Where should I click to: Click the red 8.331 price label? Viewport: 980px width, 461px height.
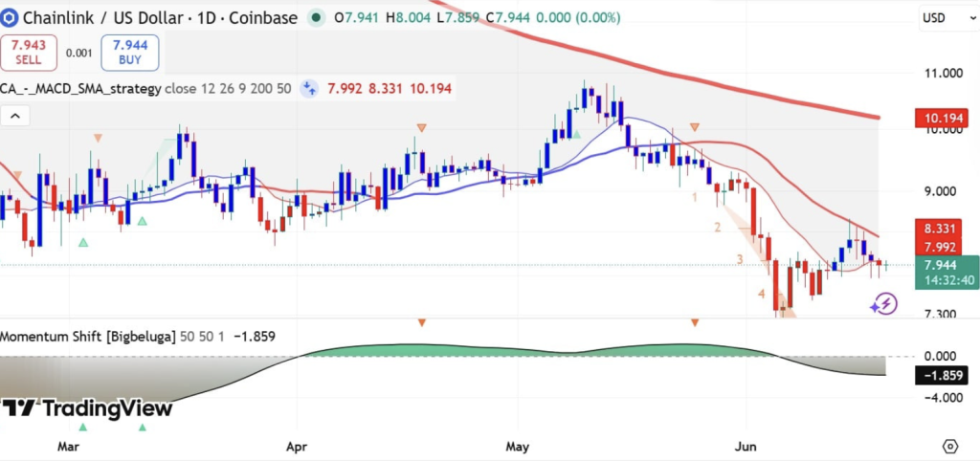point(942,228)
